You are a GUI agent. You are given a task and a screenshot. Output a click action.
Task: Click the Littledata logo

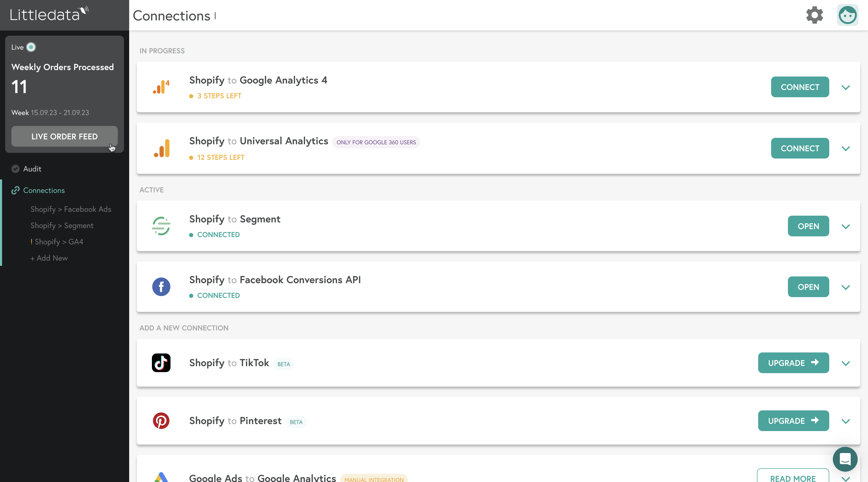coord(49,14)
